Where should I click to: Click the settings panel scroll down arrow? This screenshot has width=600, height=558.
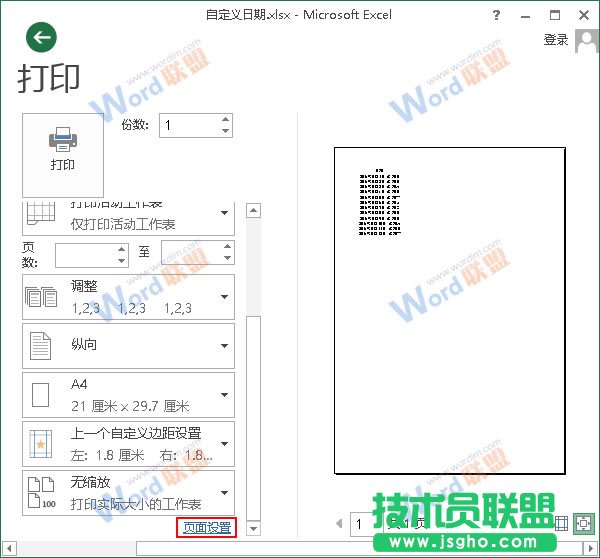(253, 529)
